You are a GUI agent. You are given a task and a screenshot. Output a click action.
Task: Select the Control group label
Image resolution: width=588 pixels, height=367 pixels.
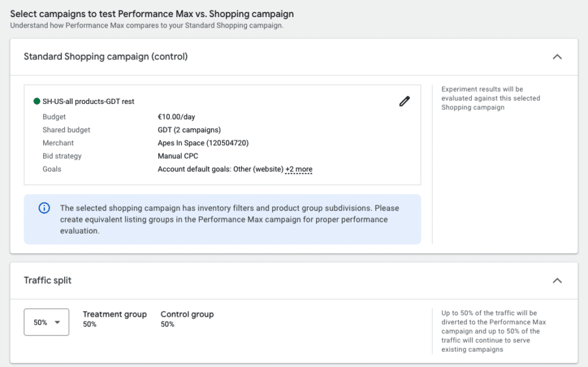coord(187,314)
